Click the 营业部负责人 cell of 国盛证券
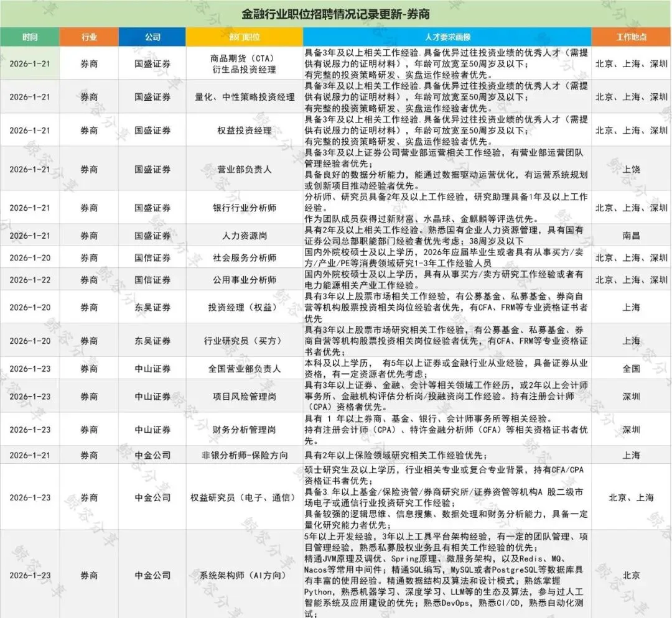The image size is (672, 618). coord(245,169)
